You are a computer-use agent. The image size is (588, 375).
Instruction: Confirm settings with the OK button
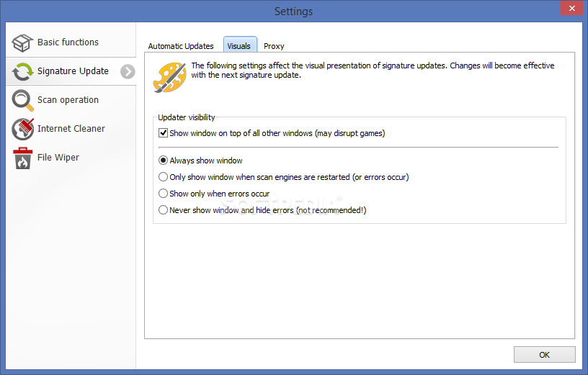(x=544, y=354)
